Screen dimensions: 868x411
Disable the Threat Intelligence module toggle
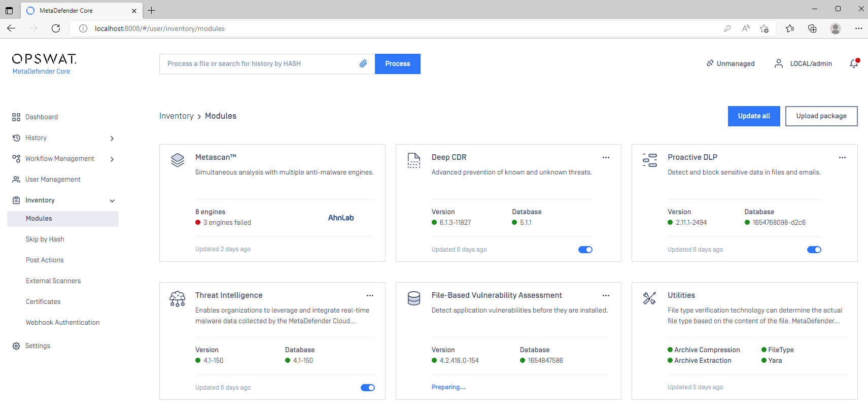[x=368, y=388]
